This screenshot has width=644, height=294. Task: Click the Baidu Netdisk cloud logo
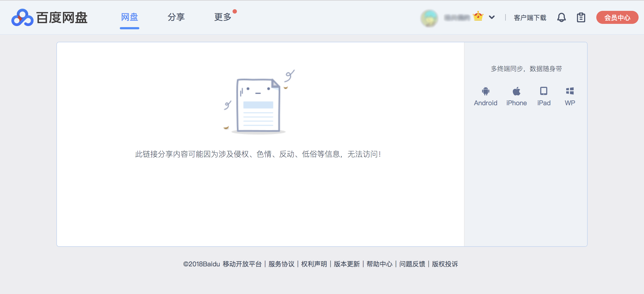click(x=22, y=18)
